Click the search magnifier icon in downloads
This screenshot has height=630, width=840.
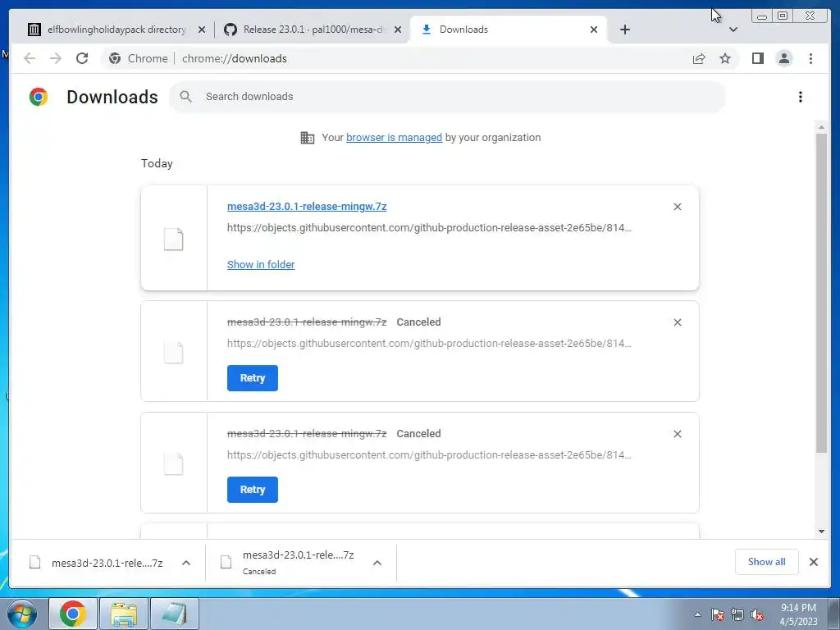[x=186, y=97]
